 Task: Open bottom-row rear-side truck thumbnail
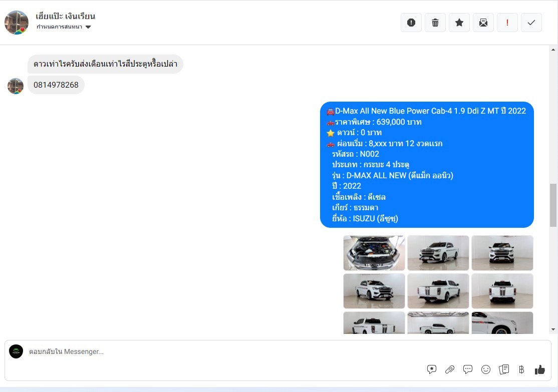tap(374, 323)
